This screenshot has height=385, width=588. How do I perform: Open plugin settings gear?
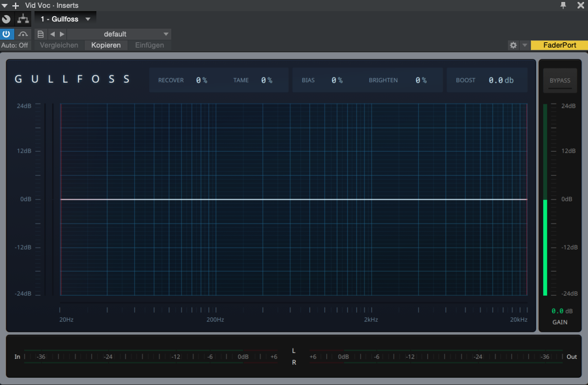(x=513, y=45)
